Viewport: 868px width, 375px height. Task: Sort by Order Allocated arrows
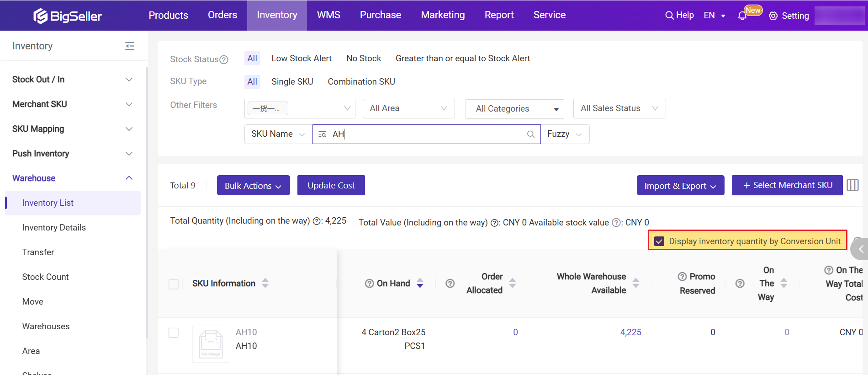[513, 283]
